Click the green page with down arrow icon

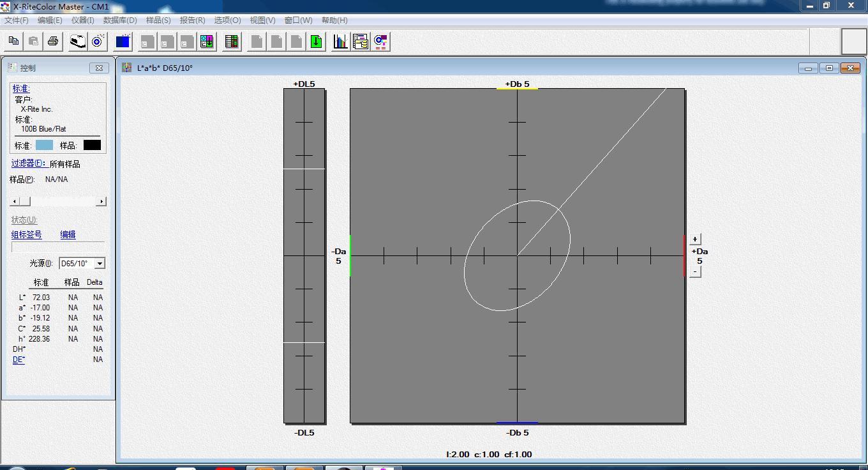coord(316,42)
